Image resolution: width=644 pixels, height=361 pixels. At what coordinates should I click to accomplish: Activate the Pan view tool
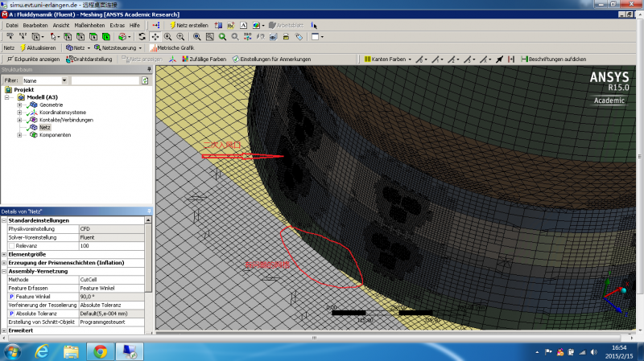(155, 37)
